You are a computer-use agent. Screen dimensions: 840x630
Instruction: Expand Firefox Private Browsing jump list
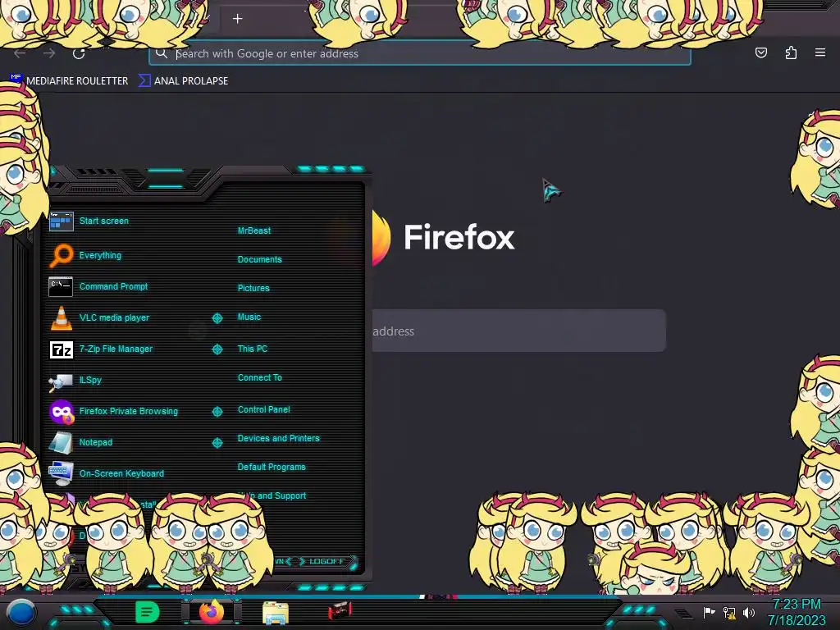tap(217, 412)
